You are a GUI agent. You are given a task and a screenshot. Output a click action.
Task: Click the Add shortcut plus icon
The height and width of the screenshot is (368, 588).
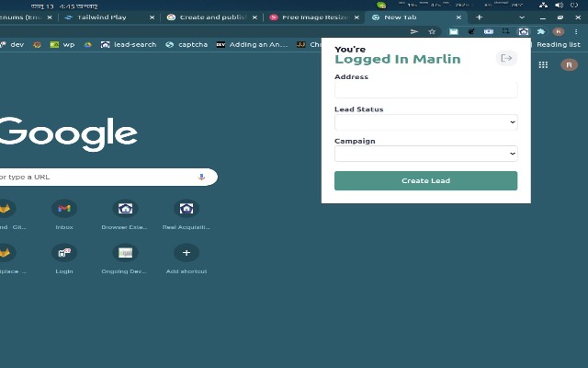click(187, 253)
